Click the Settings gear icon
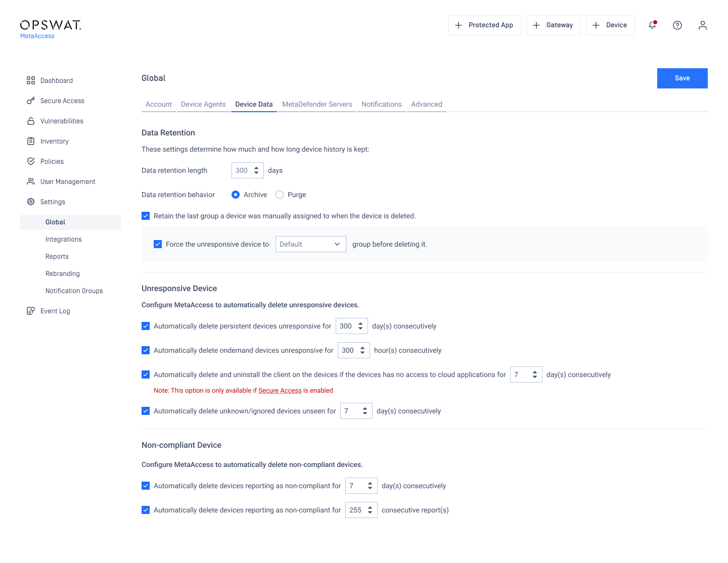The width and height of the screenshot is (728, 563). click(31, 202)
